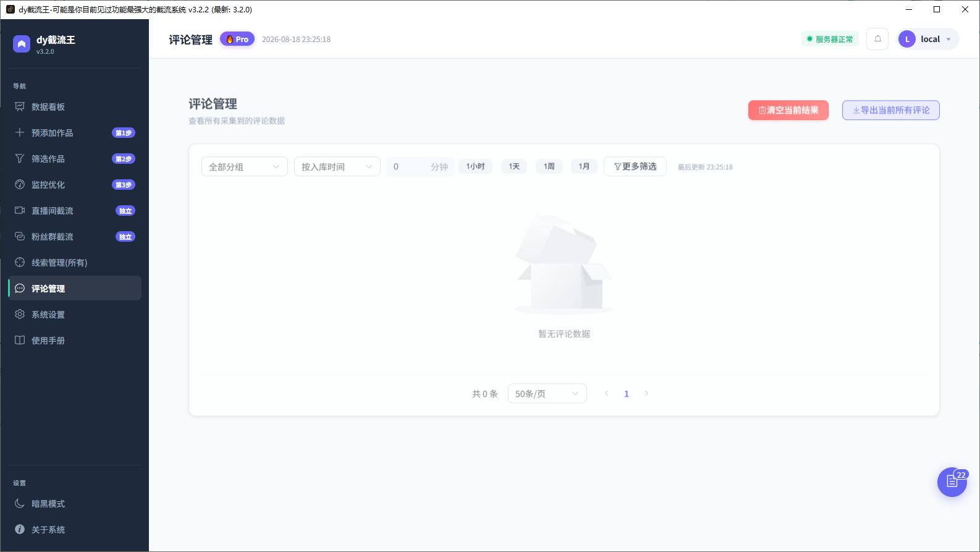Click the 线索管理(所有) target icon
This screenshot has height=552, width=980.
[x=20, y=263]
